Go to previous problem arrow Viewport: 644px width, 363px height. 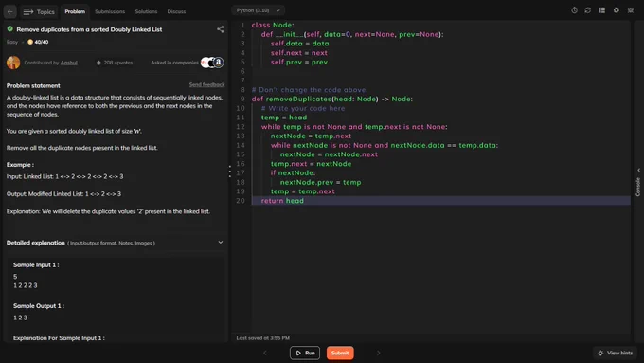click(265, 353)
